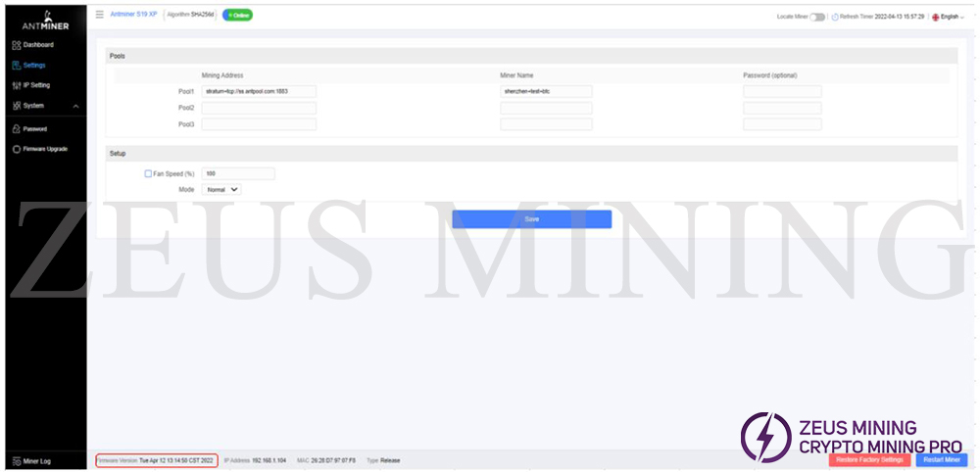Open the English language dropdown
980x472 pixels.
coord(949,17)
